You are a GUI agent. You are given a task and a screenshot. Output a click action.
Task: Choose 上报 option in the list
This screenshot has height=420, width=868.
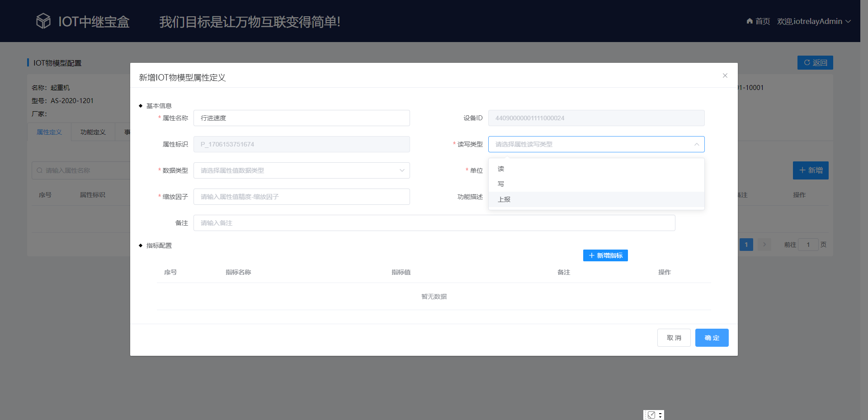tap(596, 199)
